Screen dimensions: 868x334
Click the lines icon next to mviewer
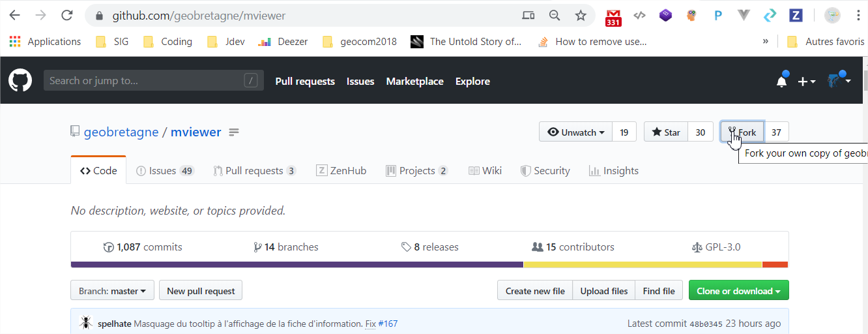(234, 132)
